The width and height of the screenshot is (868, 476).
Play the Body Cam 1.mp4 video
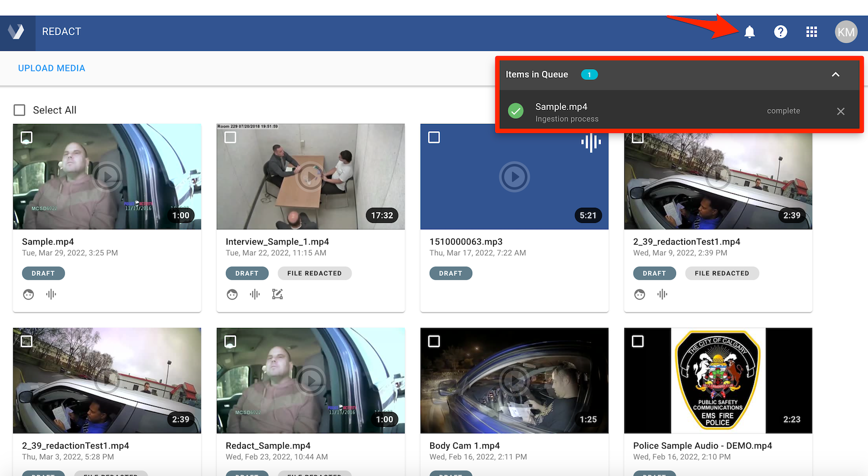(x=514, y=380)
